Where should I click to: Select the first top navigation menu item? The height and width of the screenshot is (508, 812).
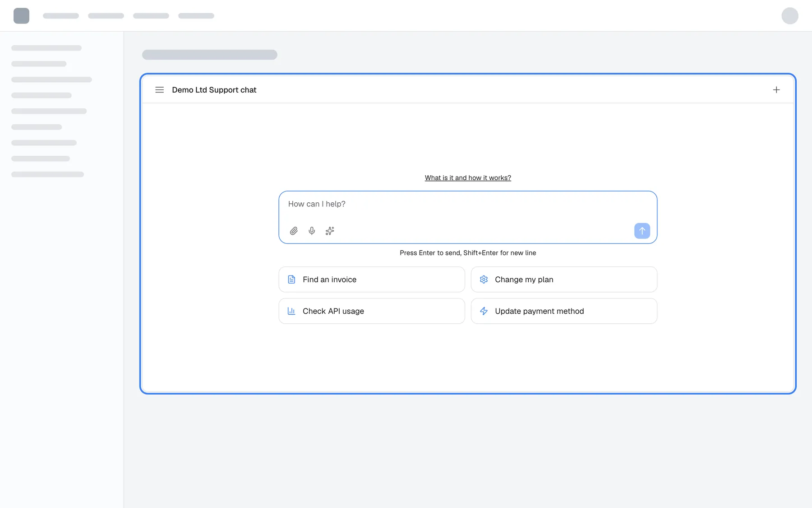point(61,16)
